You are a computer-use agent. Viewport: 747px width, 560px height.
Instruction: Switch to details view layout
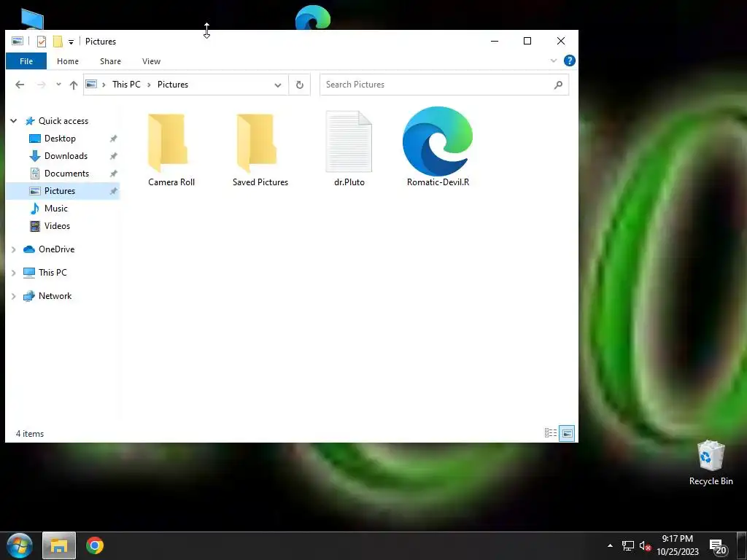tap(551, 433)
